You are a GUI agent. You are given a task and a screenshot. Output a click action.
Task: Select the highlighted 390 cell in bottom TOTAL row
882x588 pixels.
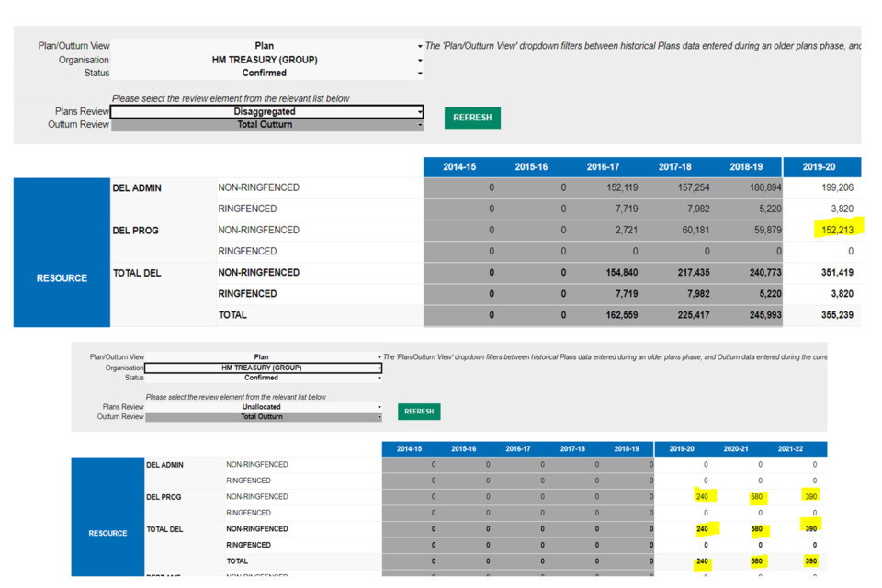click(x=810, y=561)
